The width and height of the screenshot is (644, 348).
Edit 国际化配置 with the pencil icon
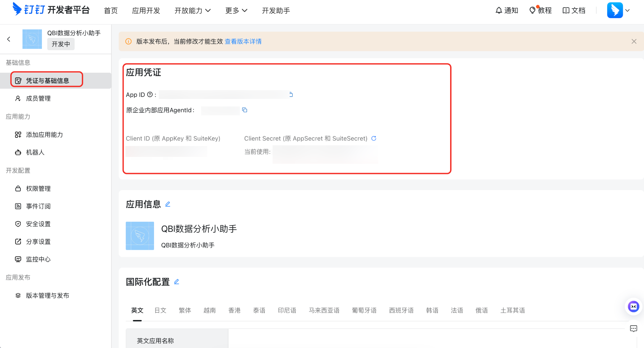coord(177,281)
